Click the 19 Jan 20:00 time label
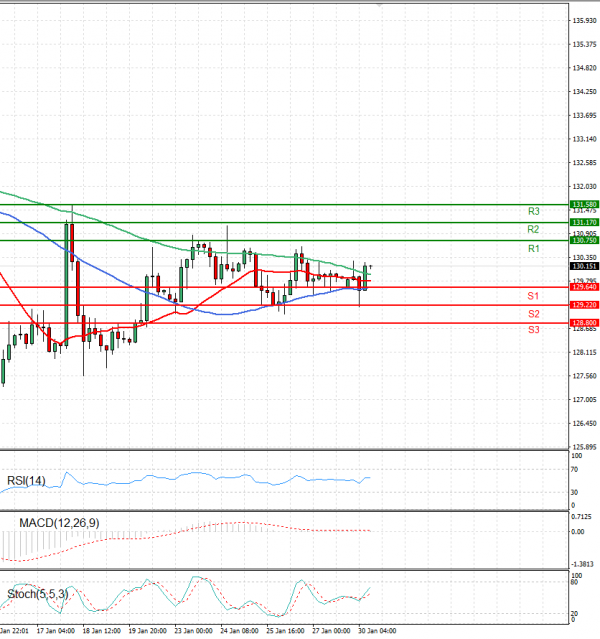600x639 pixels. (x=148, y=631)
